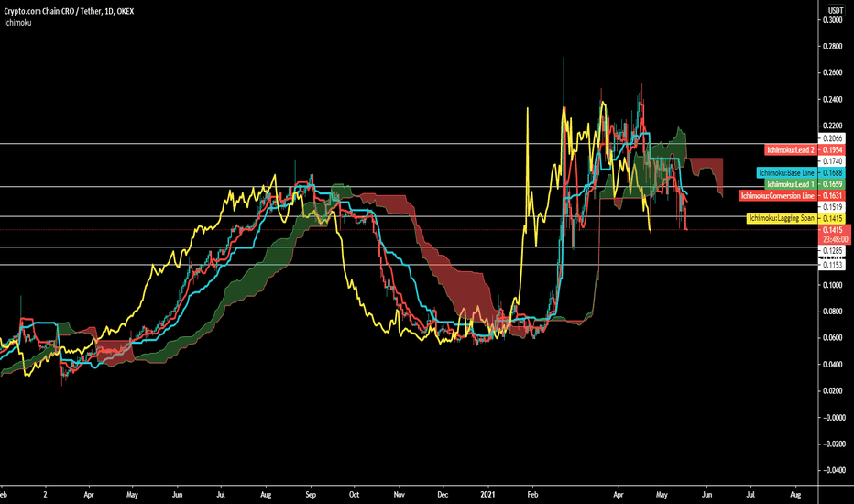Click the 0.2600 price axis value
The height and width of the screenshot is (504, 854).
tap(832, 73)
